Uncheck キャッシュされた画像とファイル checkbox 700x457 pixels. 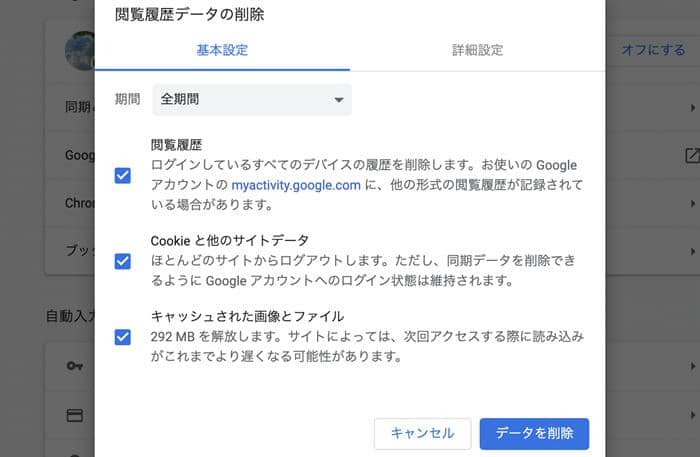click(x=123, y=337)
